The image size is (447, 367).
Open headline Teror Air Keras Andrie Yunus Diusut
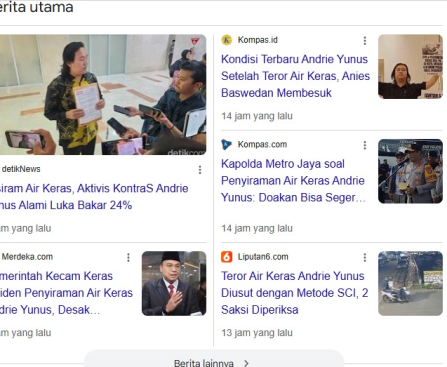[x=295, y=293]
